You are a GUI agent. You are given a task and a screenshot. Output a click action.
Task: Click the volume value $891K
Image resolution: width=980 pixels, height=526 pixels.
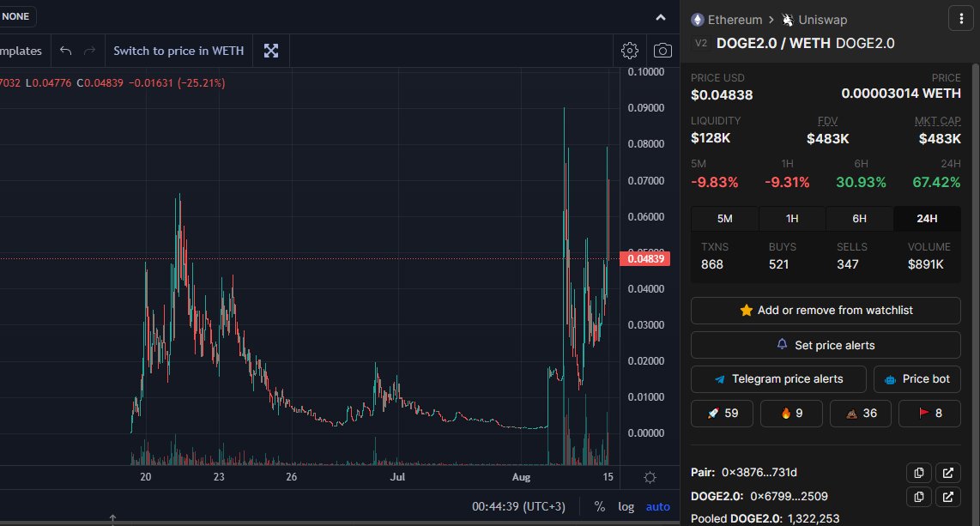(926, 265)
